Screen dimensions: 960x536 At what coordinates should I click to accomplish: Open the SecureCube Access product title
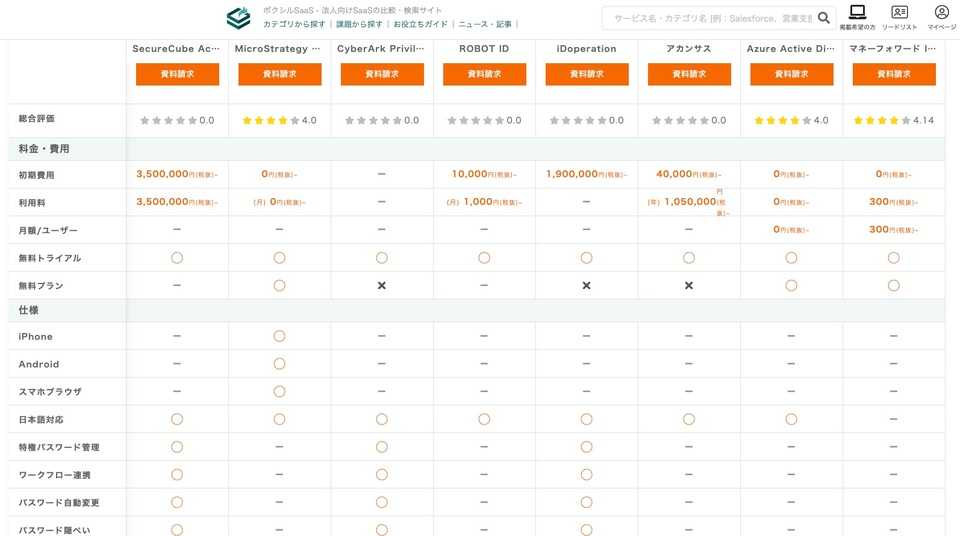[x=176, y=49]
